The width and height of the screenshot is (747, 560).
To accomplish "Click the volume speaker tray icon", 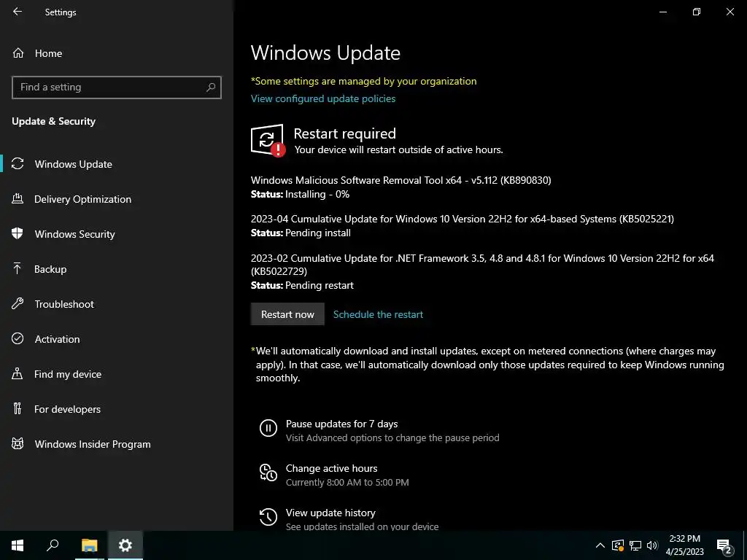I will point(652,545).
